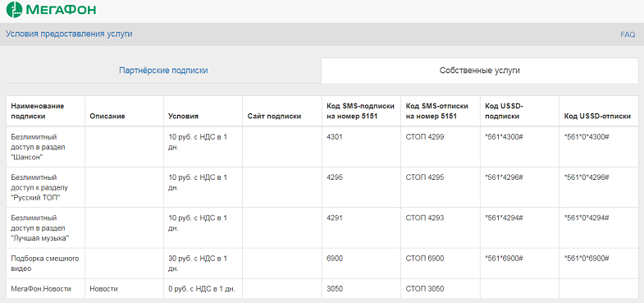
Task: Open the FAQ link
Action: [x=628, y=35]
